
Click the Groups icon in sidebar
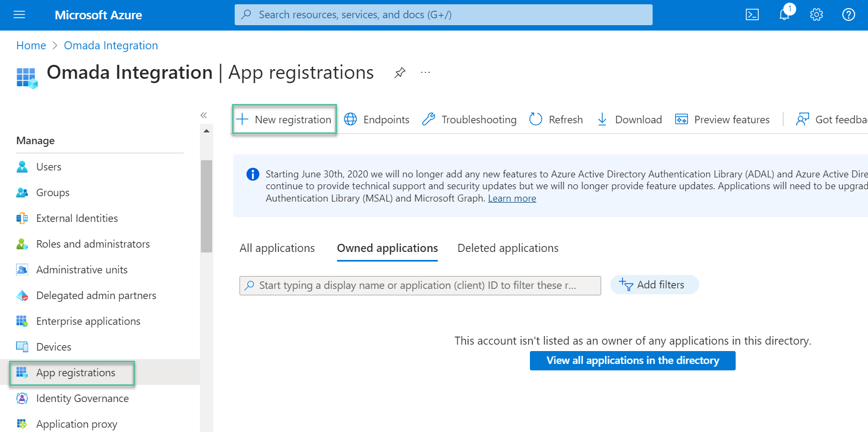(x=22, y=192)
